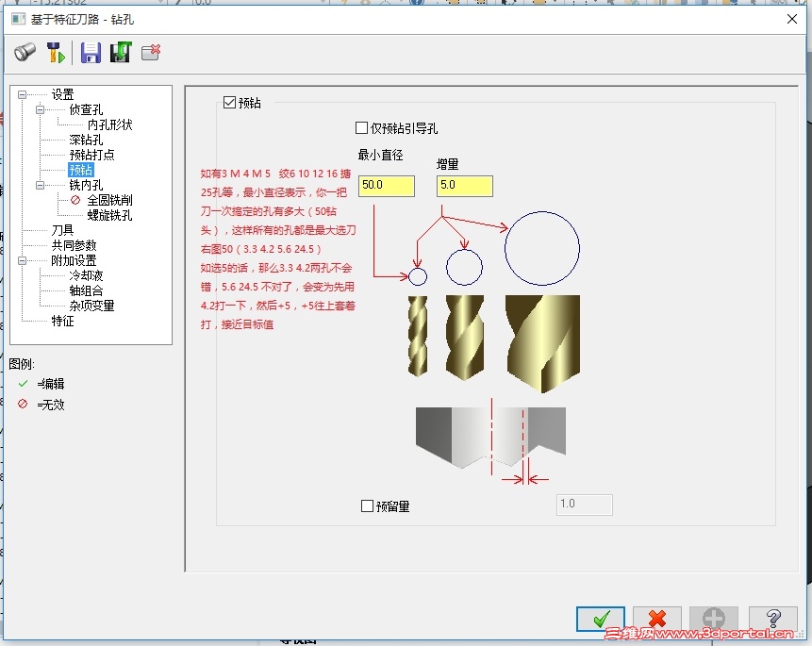Viewport: 812px width, 646px height.
Task: Confirm with the green checkmark button
Action: pos(601,619)
